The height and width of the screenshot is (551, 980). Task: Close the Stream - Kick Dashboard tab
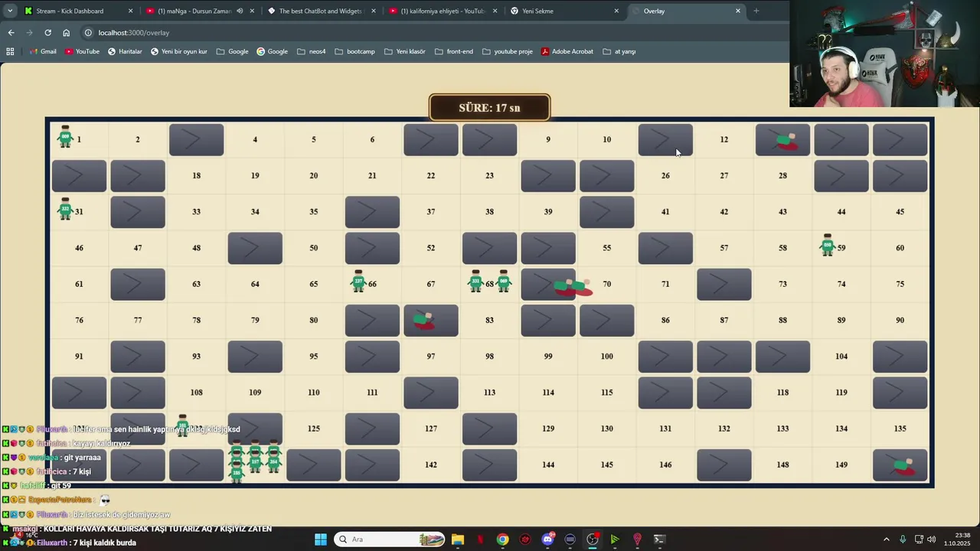pyautogui.click(x=130, y=11)
